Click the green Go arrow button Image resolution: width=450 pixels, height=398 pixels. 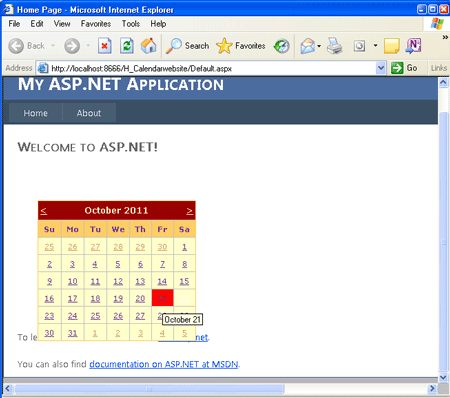click(397, 68)
